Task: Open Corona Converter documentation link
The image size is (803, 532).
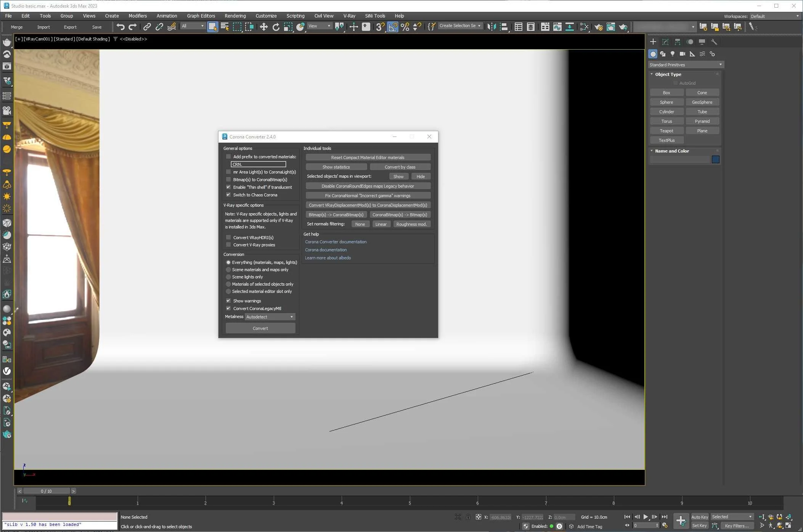Action: click(336, 242)
